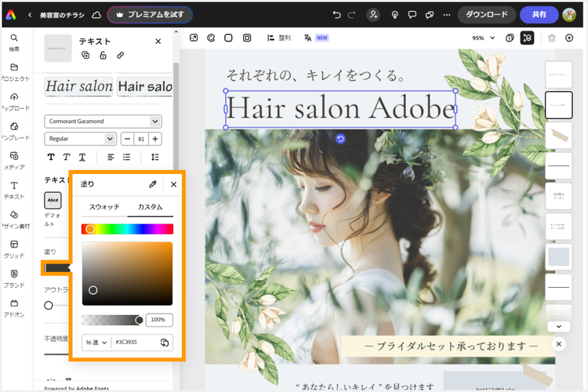Toggle italic text formatting
The height and width of the screenshot is (392, 588).
coord(67,157)
